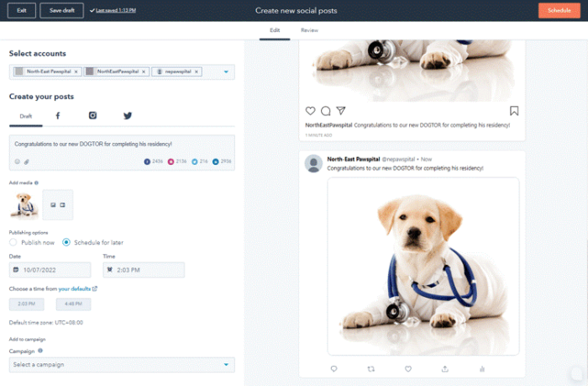
Task: Remove the nepawspital account chip
Action: [197, 72]
